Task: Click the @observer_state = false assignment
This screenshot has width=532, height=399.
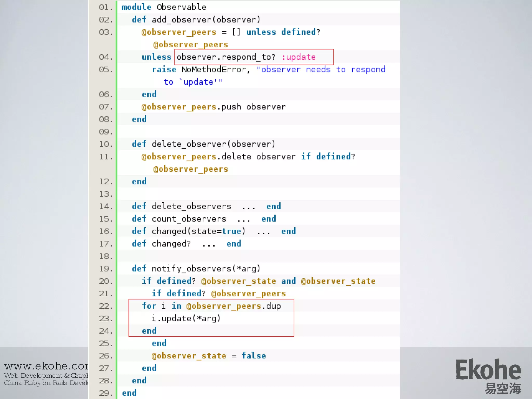Action: coord(209,356)
